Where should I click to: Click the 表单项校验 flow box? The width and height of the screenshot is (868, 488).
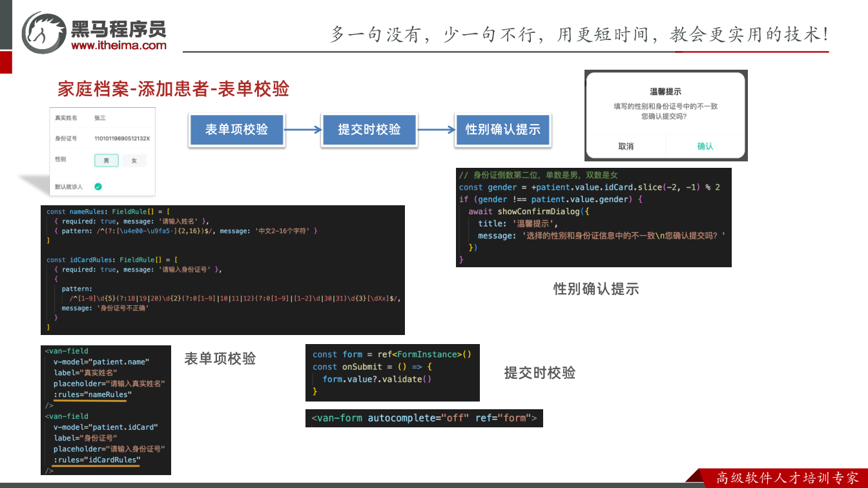pos(236,129)
